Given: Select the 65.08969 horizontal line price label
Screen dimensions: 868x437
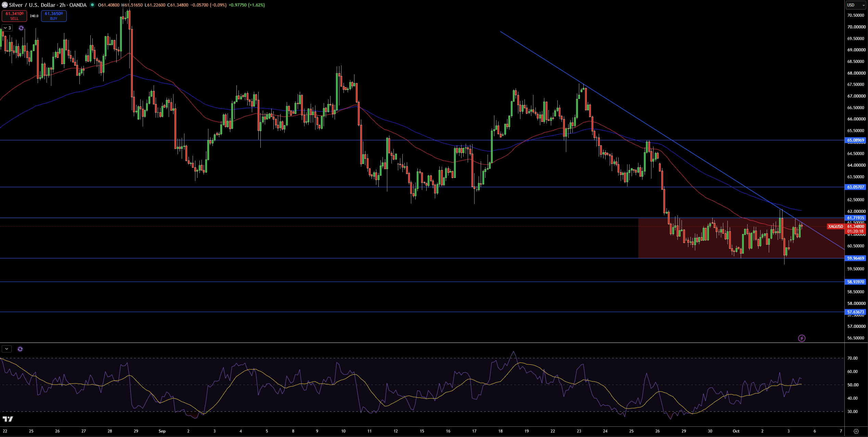Looking at the screenshot, I should point(855,140).
